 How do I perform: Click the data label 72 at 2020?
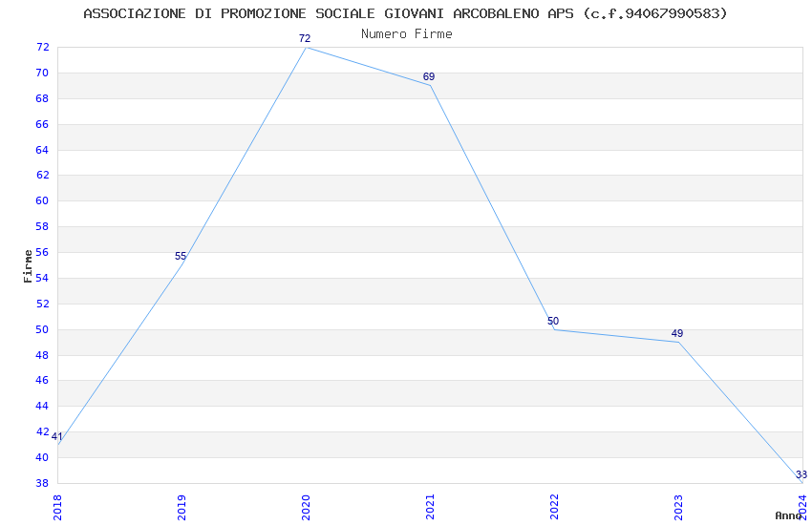pos(305,38)
